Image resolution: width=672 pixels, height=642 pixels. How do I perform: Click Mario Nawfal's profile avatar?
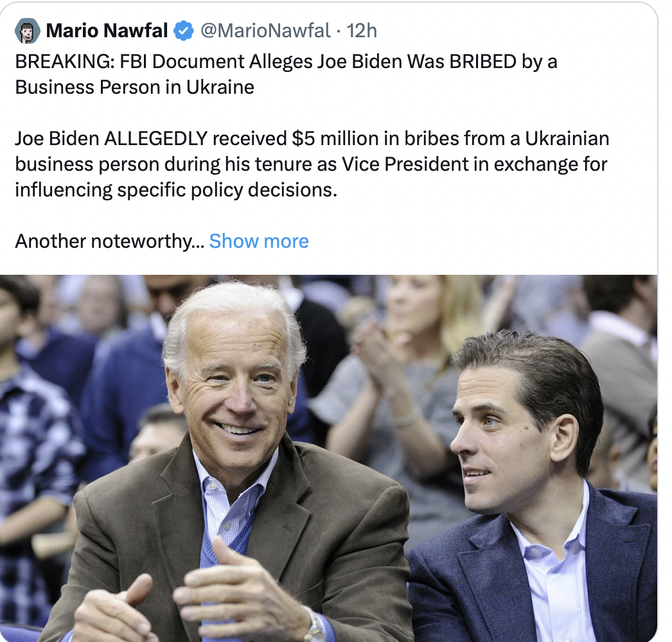(x=27, y=30)
